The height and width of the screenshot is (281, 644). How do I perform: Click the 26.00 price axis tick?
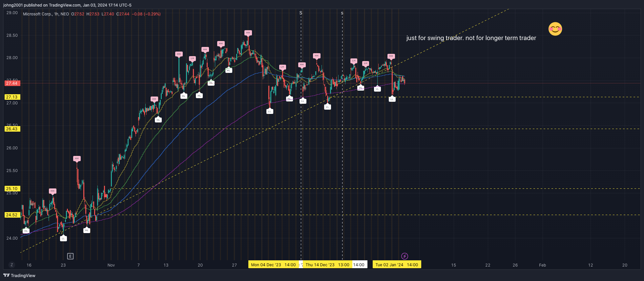[x=12, y=148]
